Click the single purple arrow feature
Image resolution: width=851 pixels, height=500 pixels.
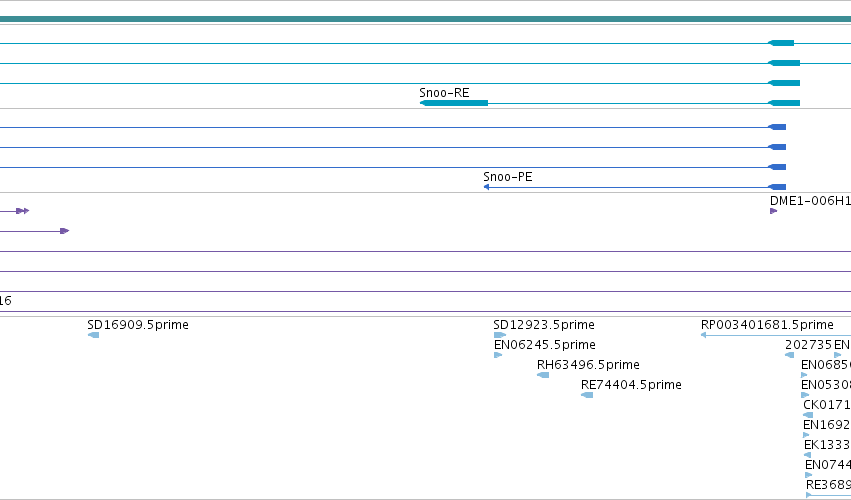coord(65,231)
